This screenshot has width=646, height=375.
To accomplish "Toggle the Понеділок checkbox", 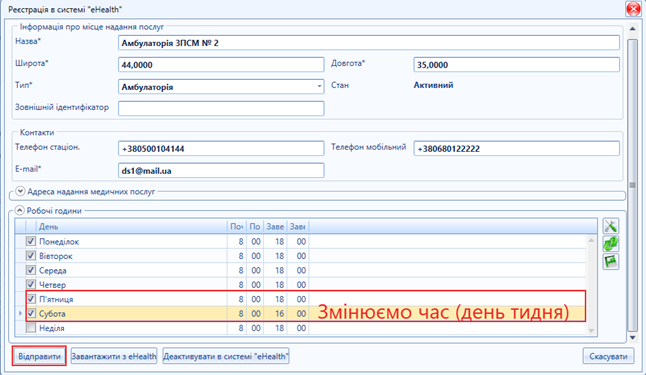I will pyautogui.click(x=31, y=241).
